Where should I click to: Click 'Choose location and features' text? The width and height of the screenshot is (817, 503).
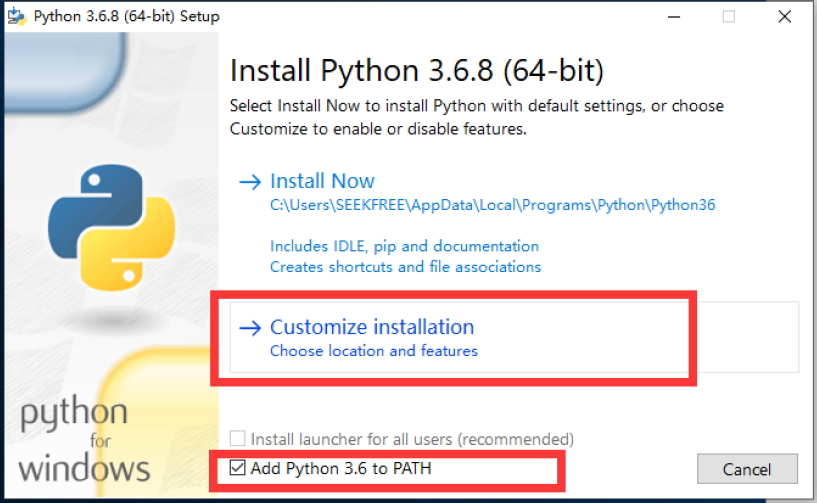click(374, 351)
